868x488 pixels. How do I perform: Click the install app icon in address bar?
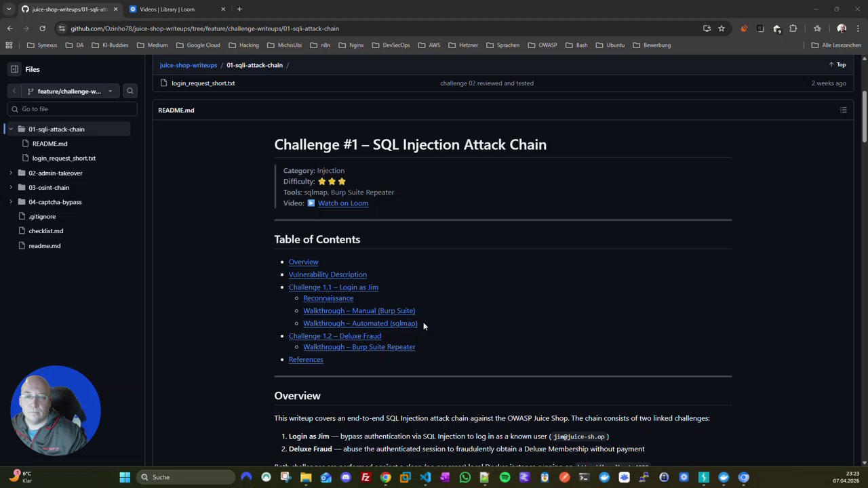(x=707, y=28)
